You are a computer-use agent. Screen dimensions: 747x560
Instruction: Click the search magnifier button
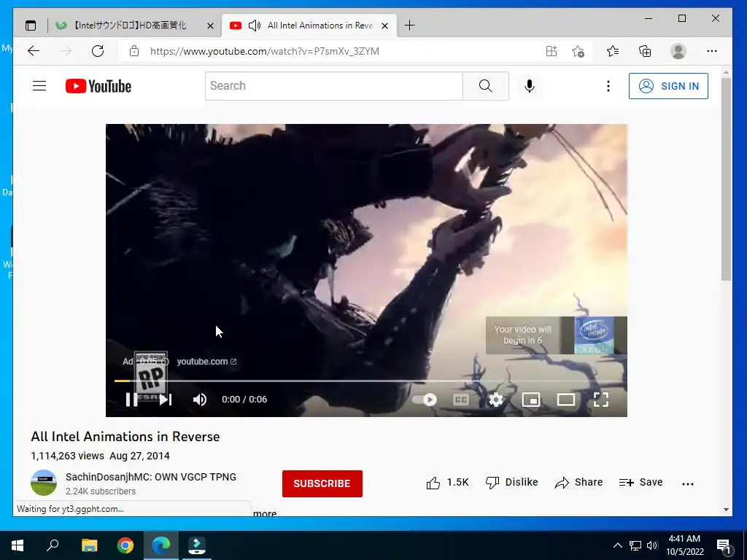[485, 86]
